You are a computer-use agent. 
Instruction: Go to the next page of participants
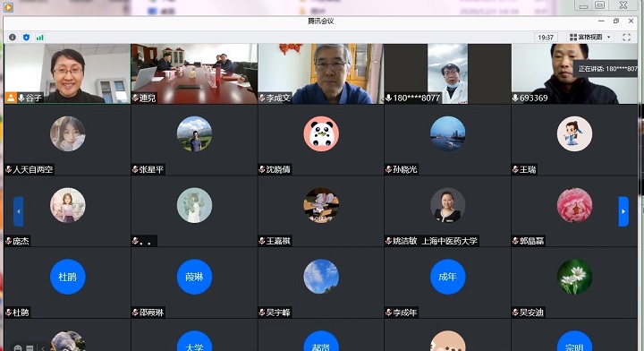tap(623, 211)
